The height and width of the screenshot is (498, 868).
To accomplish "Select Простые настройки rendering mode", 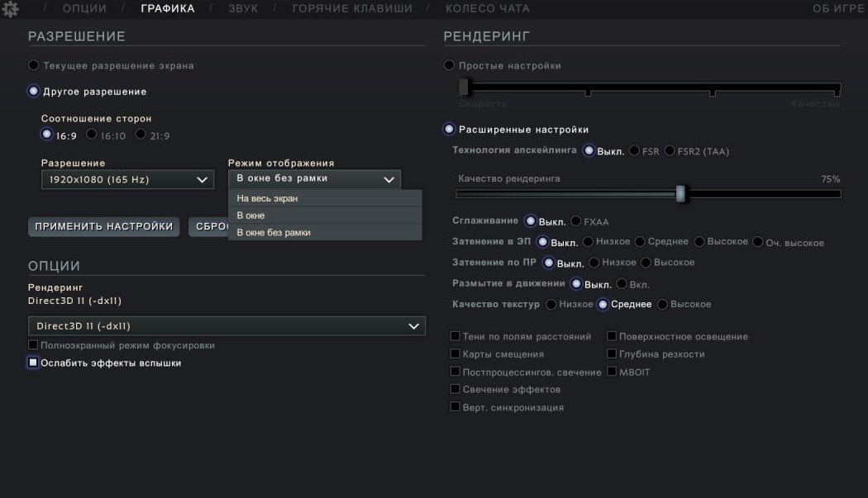I will (449, 65).
